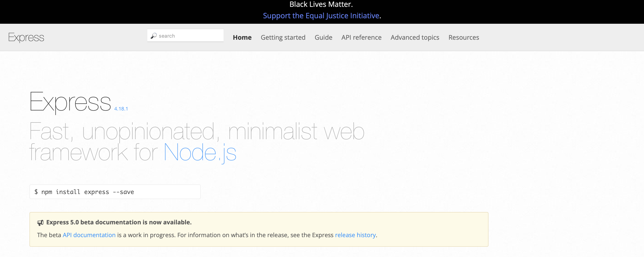Navigate to the Guide tab
This screenshot has width=644, height=257.
point(323,37)
